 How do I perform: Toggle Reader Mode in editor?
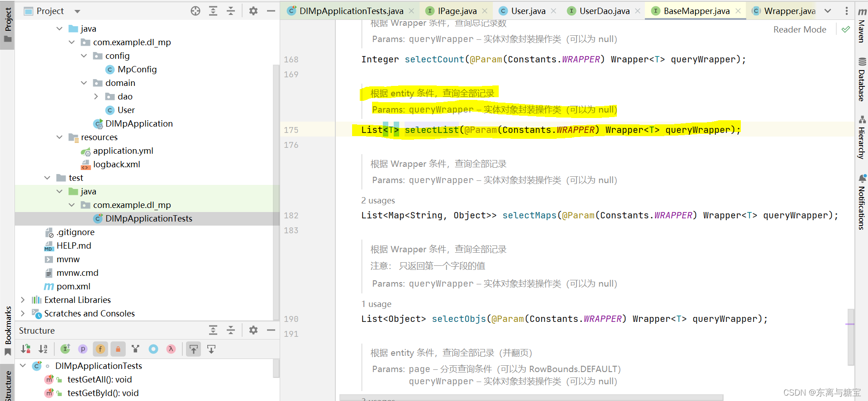pos(800,29)
